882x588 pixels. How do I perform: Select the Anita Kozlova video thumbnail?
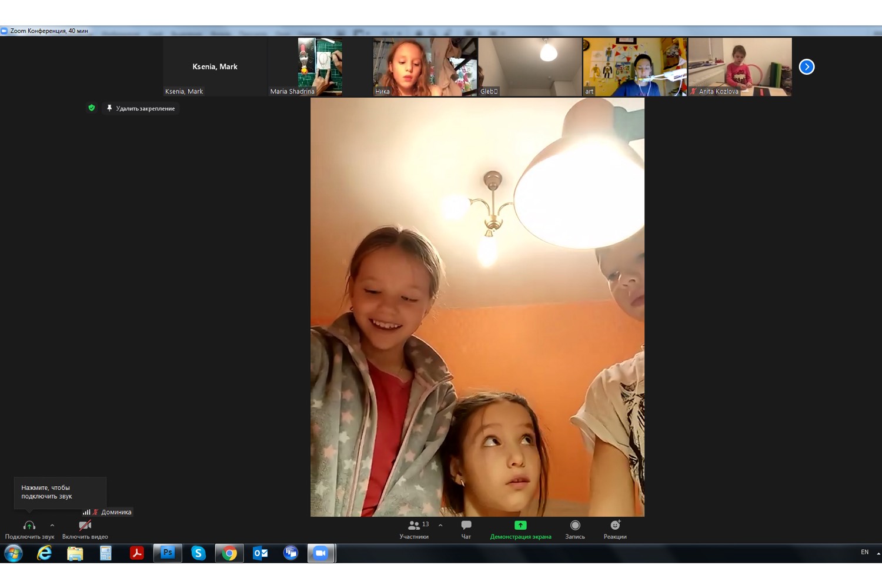pyautogui.click(x=740, y=66)
